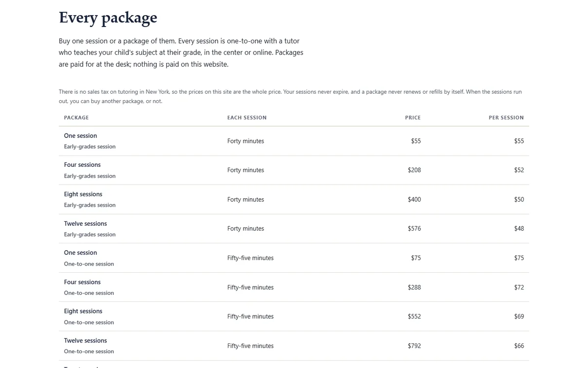Click the $48 per-session value
This screenshot has height=368, width=588.
[x=519, y=229]
